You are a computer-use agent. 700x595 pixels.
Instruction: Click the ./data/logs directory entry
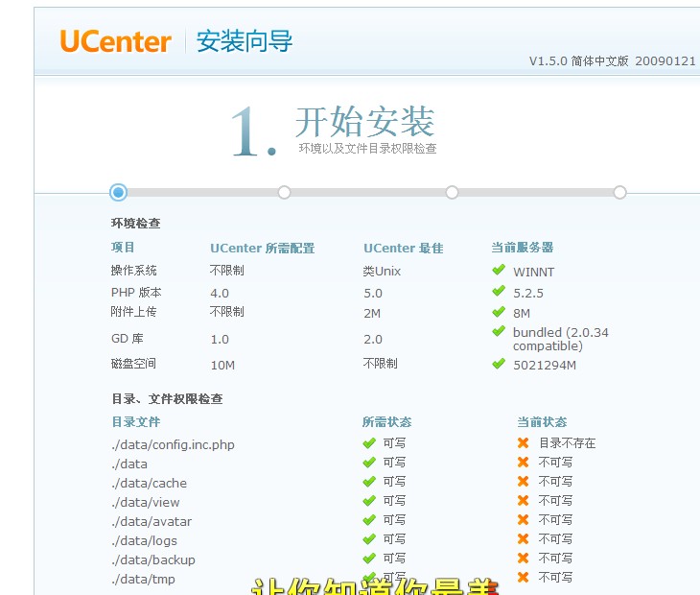[x=144, y=541]
